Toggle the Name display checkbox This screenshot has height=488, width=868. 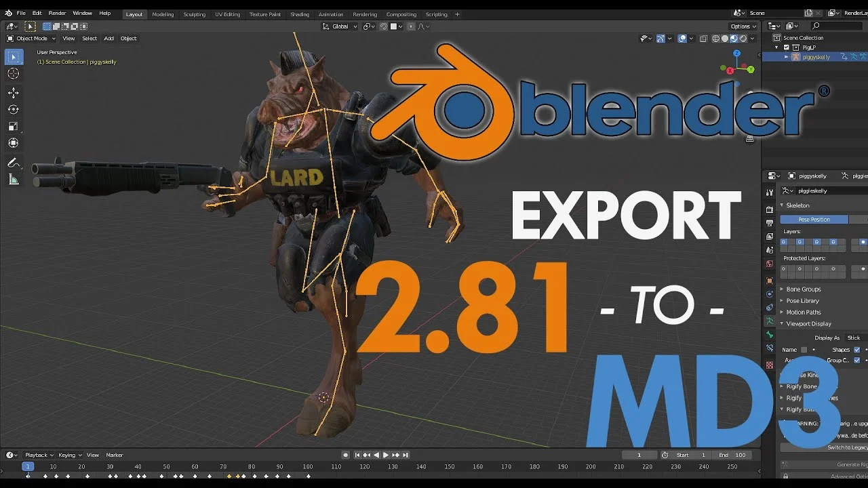804,350
